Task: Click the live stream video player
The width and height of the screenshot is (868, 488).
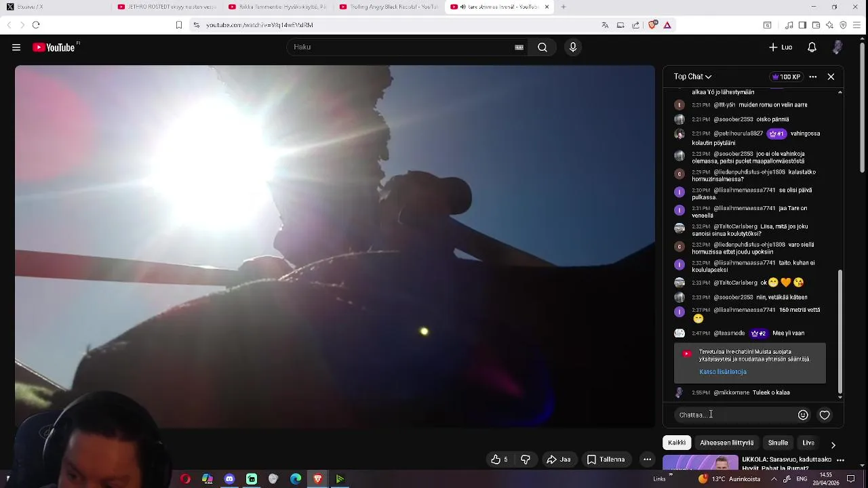Action: click(x=335, y=246)
